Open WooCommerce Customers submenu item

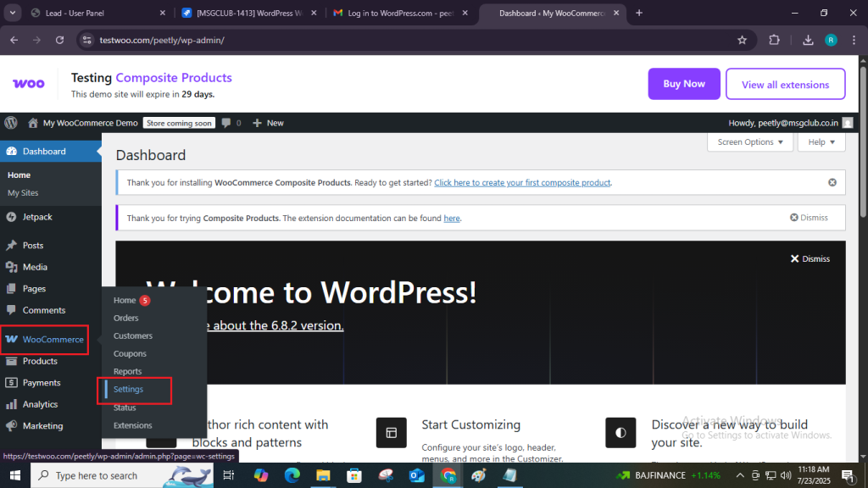[133, 335]
